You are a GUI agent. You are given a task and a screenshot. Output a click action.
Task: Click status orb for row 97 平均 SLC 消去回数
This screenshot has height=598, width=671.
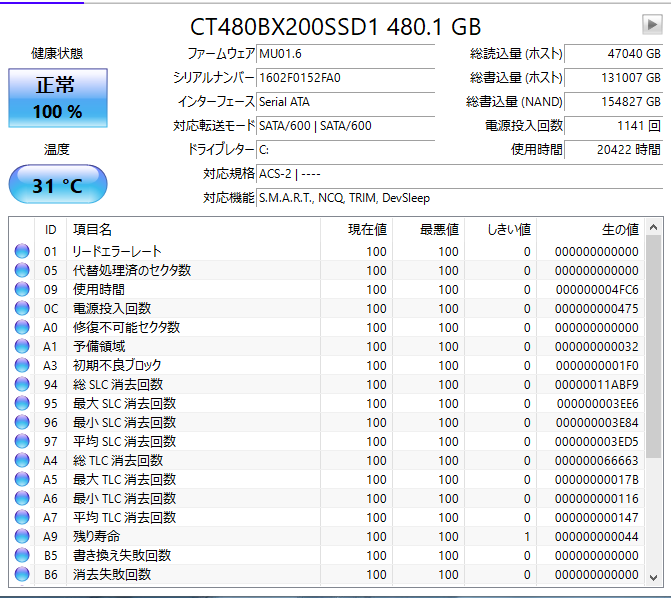tap(22, 441)
